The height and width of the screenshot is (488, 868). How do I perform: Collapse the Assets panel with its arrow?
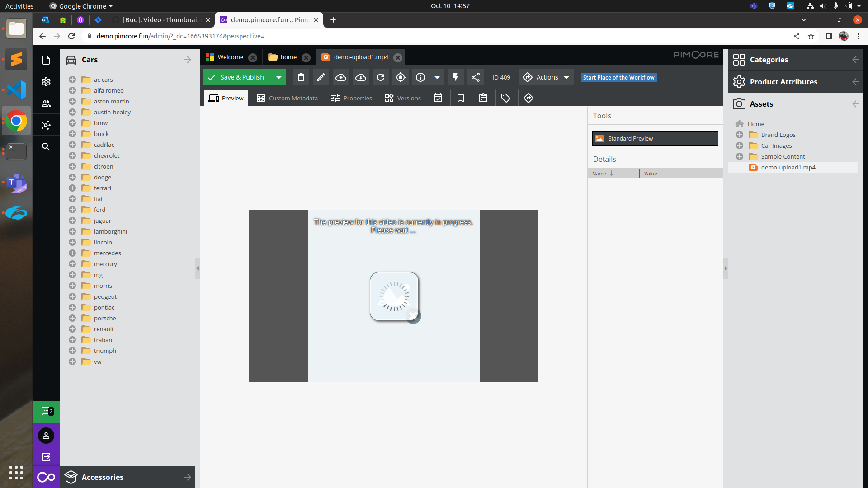[856, 104]
